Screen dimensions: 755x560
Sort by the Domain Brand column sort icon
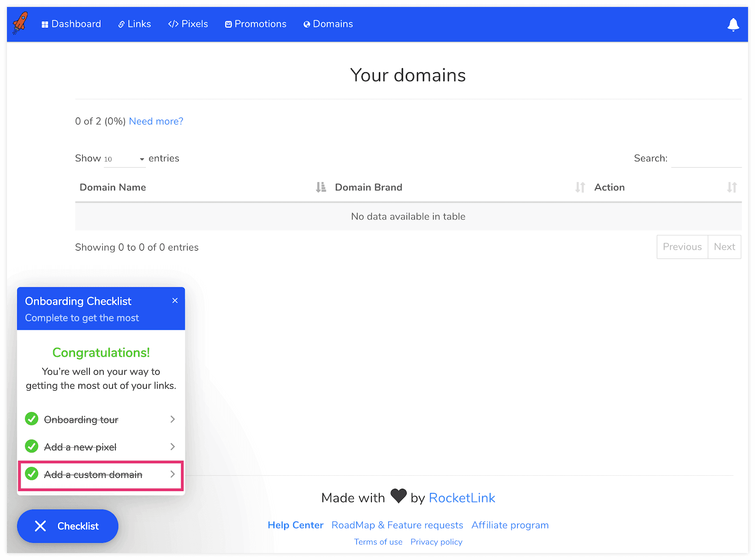coord(580,187)
